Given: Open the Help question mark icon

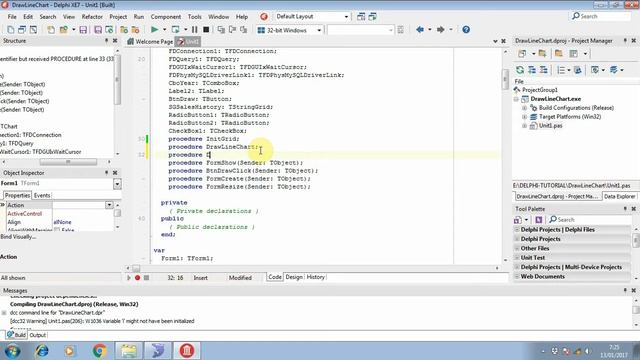Looking at the screenshot, I should click(466, 30).
